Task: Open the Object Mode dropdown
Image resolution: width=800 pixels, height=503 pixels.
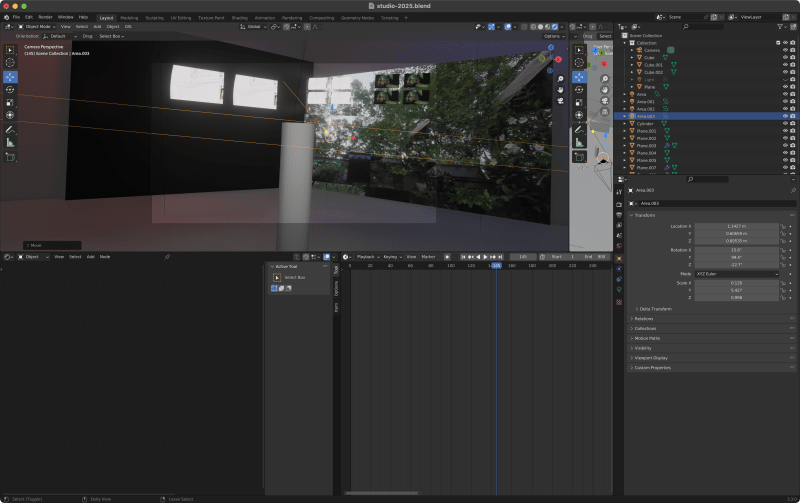Action: tap(37, 26)
